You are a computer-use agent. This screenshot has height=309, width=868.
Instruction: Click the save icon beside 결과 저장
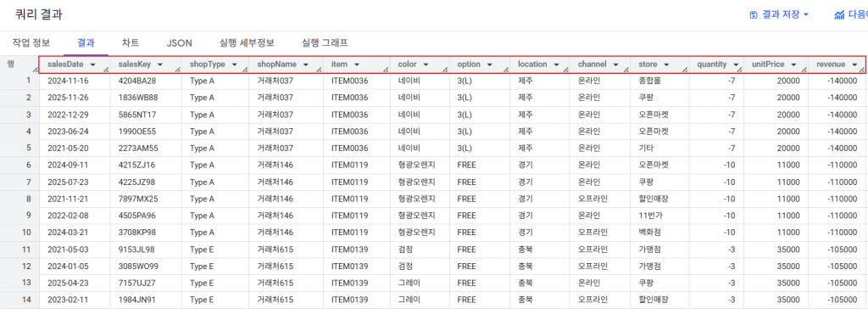[x=753, y=15]
